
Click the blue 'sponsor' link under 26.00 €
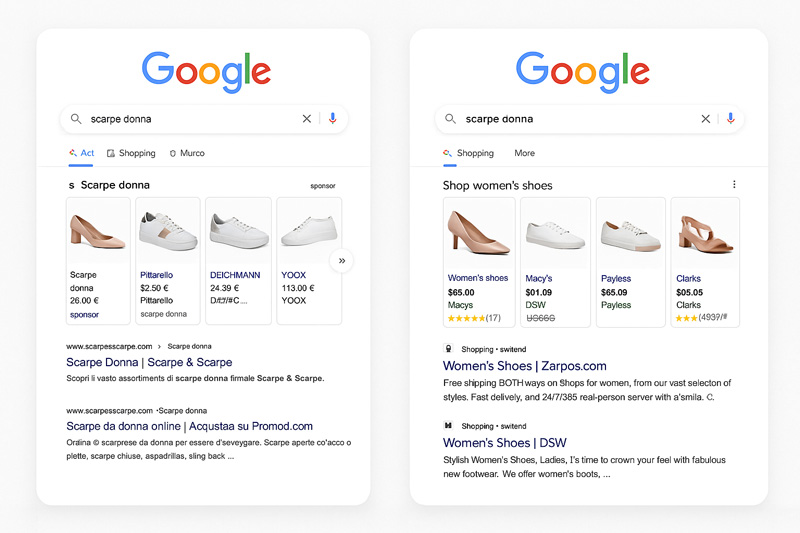[84, 315]
